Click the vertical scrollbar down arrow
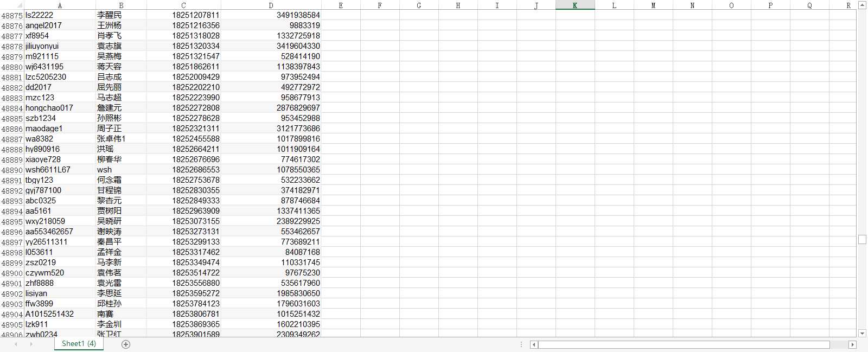This screenshot has width=868, height=352. 863,334
